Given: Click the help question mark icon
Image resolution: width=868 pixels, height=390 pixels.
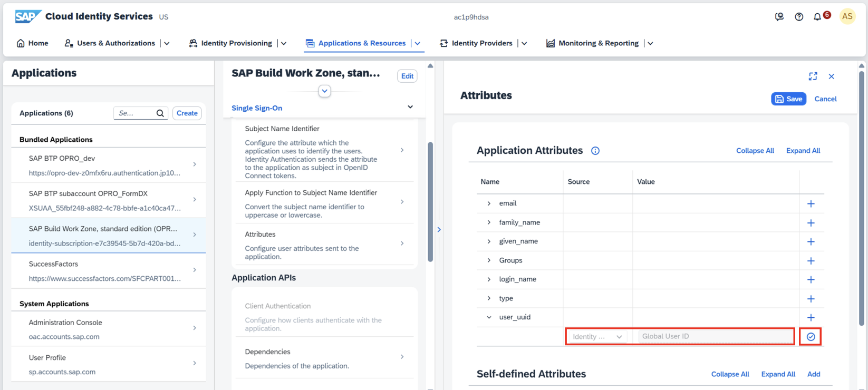Looking at the screenshot, I should click(x=799, y=17).
